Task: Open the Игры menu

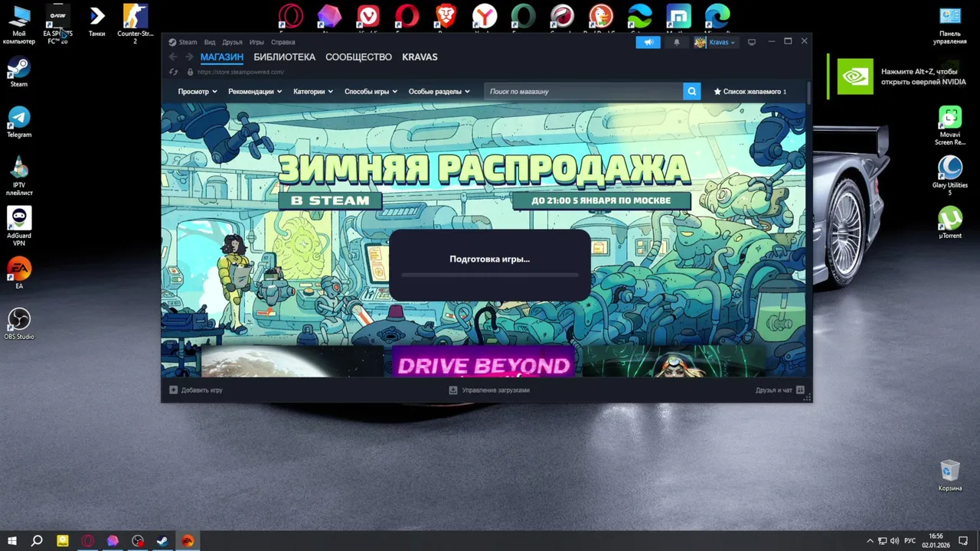Action: pyautogui.click(x=256, y=42)
